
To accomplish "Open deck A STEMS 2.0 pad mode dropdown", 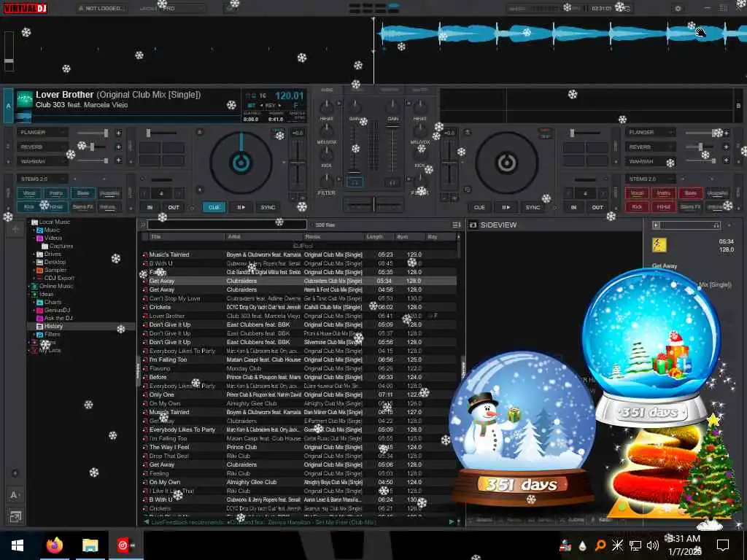I will click(x=42, y=179).
